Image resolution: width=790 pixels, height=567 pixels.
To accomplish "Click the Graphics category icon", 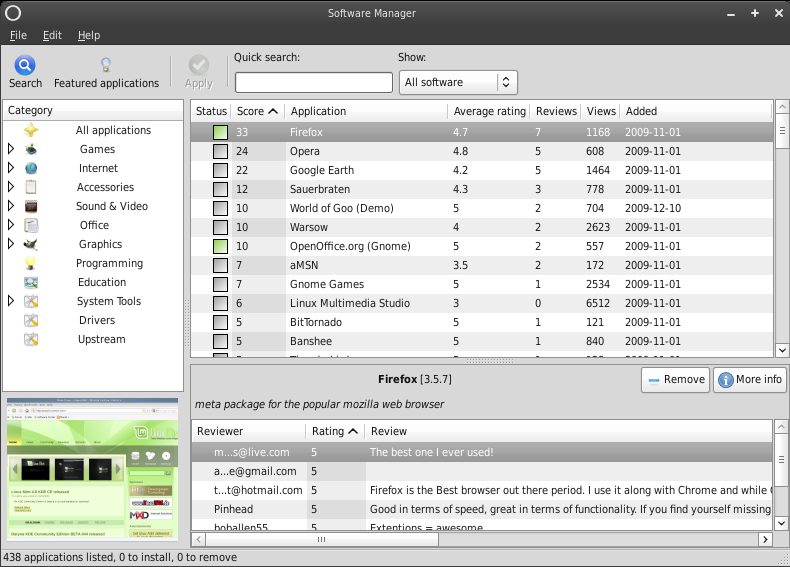I will pyautogui.click(x=31, y=244).
